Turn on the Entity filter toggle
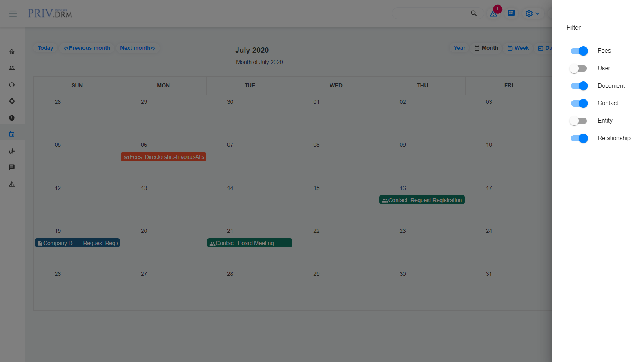The height and width of the screenshot is (362, 644). [x=579, y=121]
